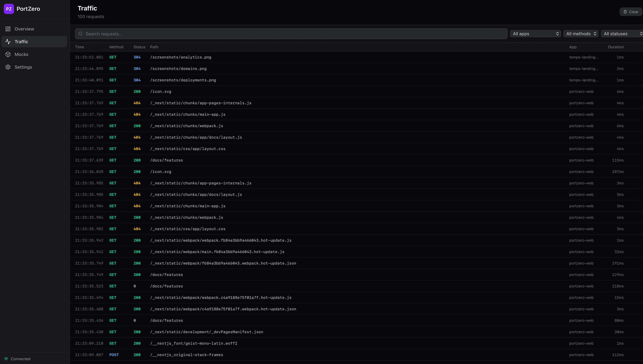The width and height of the screenshot is (643, 364).
Task: Click the trash icon in the Clear button
Action: click(625, 12)
